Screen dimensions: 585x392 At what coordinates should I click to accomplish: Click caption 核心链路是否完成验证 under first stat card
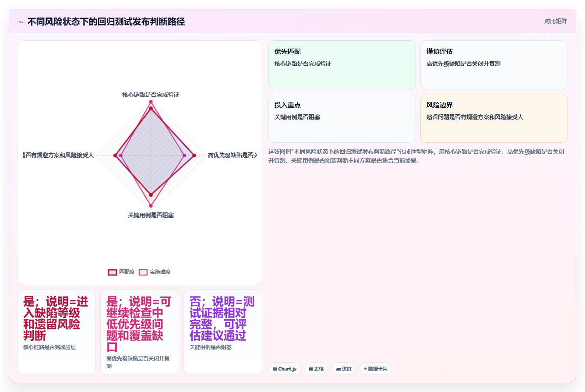(49, 347)
